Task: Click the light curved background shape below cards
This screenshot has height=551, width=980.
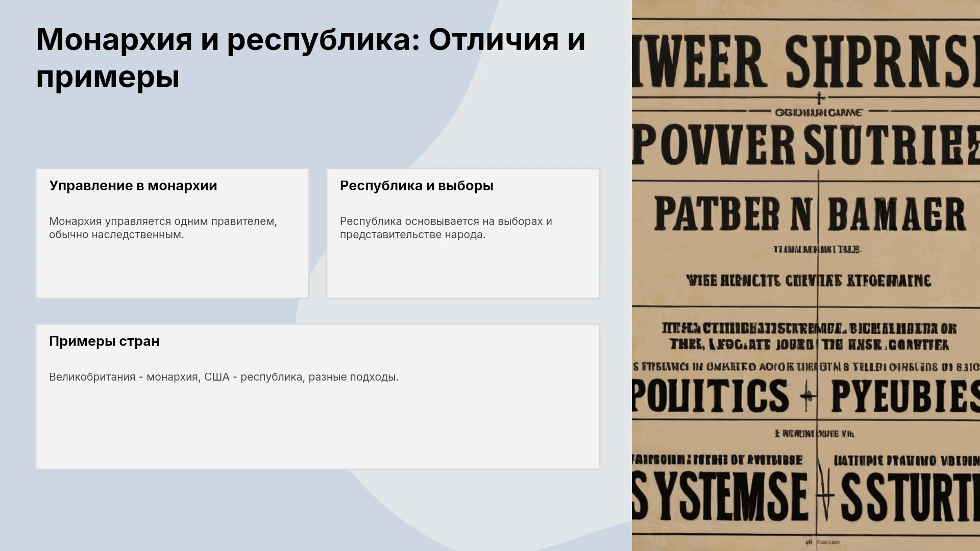Action: [x=490, y=510]
